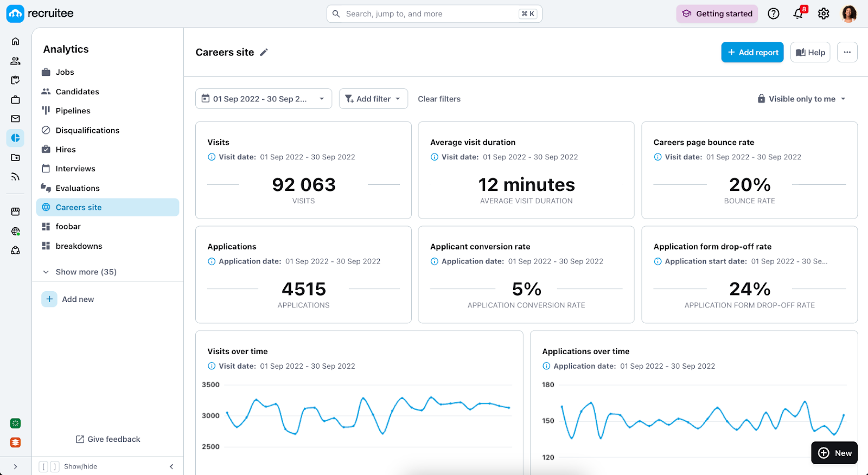The image size is (868, 475).
Task: Click info icon on Visits card
Action: point(212,157)
